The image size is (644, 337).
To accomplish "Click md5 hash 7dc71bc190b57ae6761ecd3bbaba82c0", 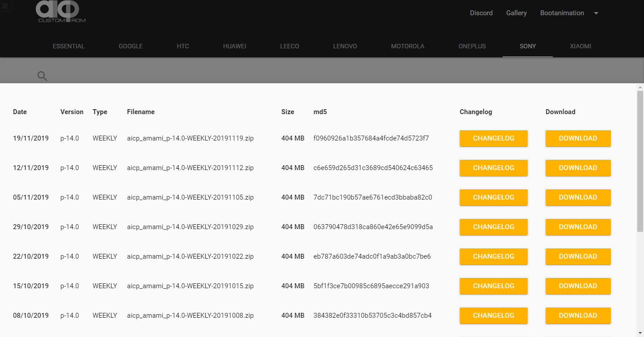I will tap(373, 197).
